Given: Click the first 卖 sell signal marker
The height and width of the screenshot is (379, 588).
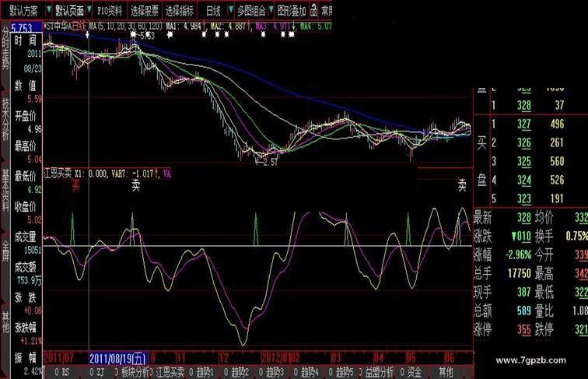Looking at the screenshot, I should tap(136, 185).
